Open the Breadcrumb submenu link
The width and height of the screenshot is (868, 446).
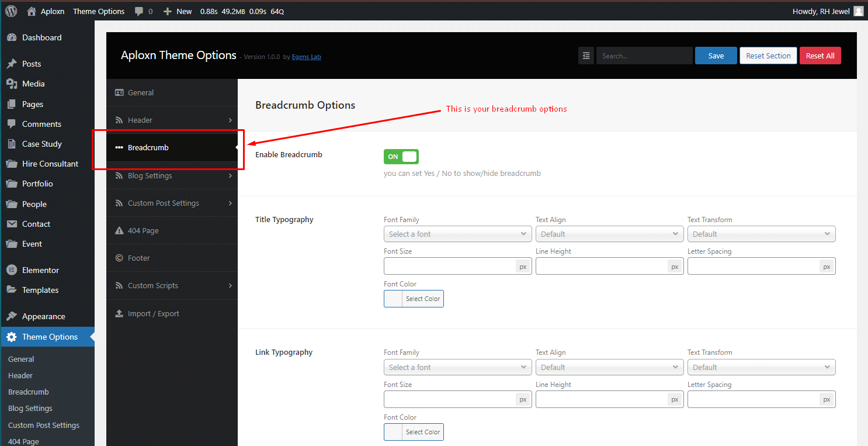[x=29, y=392]
